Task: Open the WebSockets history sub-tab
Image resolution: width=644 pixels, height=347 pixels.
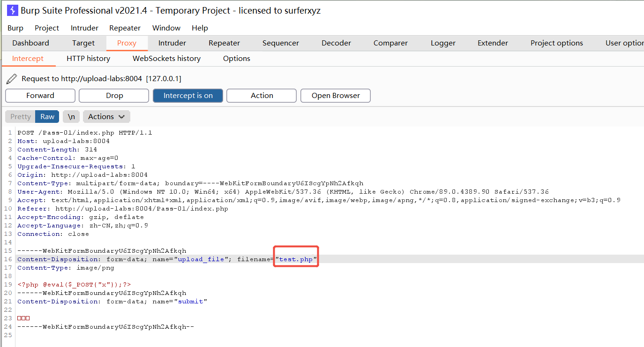Action: (x=166, y=59)
